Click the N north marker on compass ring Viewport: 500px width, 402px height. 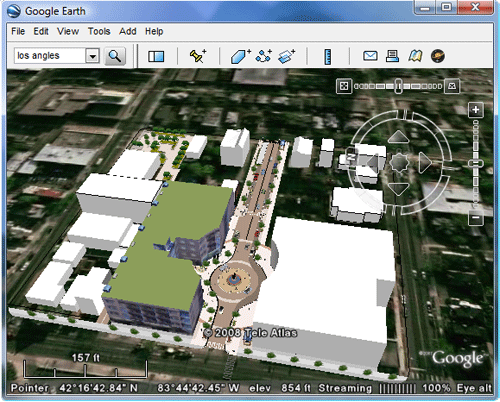click(351, 156)
